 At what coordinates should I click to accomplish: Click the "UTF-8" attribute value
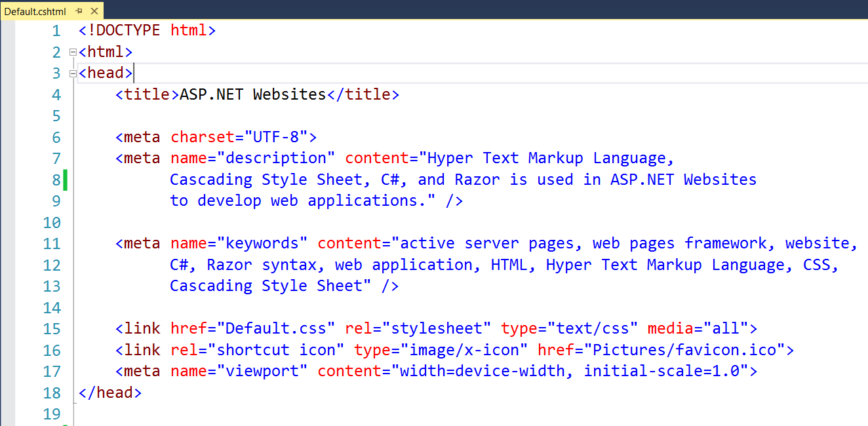click(x=276, y=137)
